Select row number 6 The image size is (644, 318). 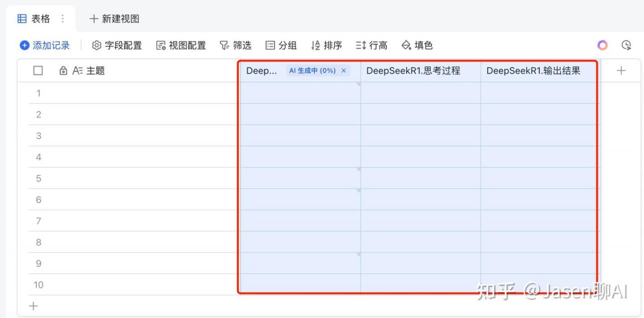tap(38, 199)
